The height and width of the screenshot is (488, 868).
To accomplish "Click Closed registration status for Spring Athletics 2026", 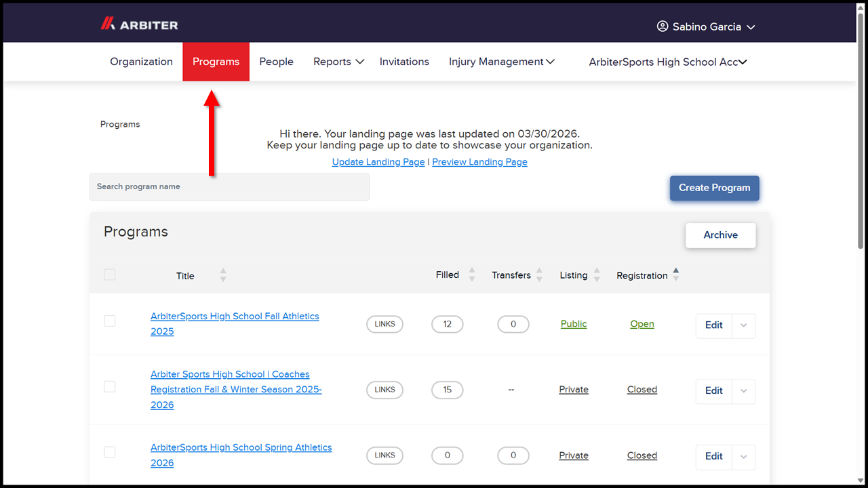I will pos(642,455).
